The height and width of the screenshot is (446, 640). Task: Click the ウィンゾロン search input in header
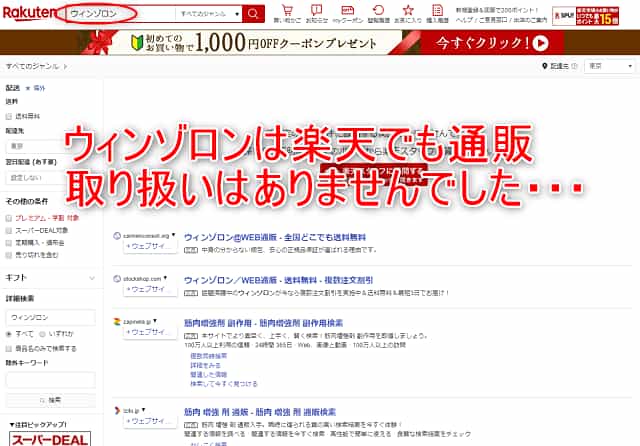(120, 14)
